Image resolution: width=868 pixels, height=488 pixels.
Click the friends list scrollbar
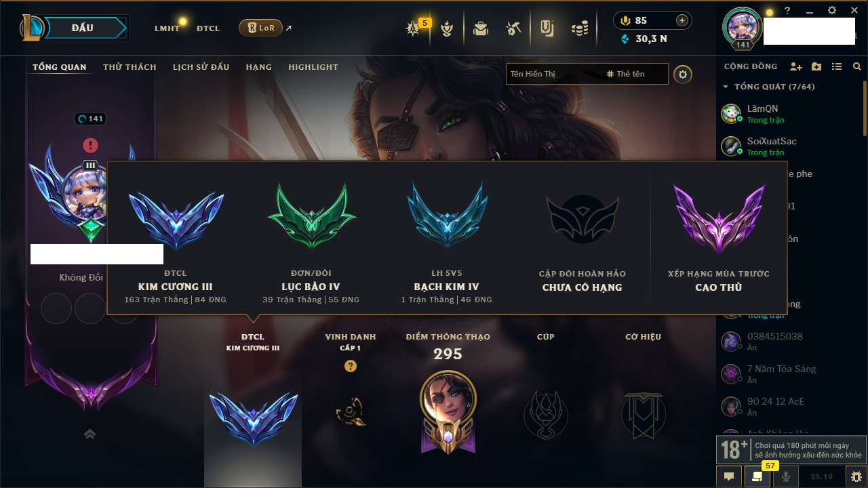click(864, 108)
